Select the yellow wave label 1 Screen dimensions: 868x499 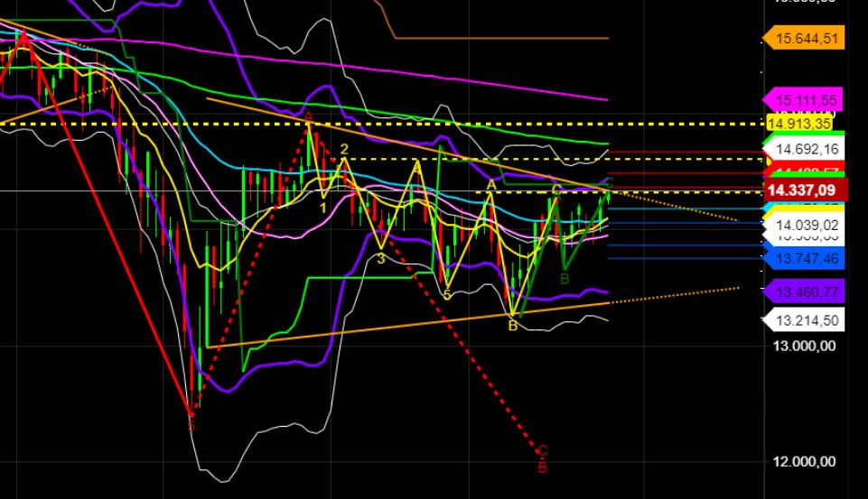[x=323, y=208]
